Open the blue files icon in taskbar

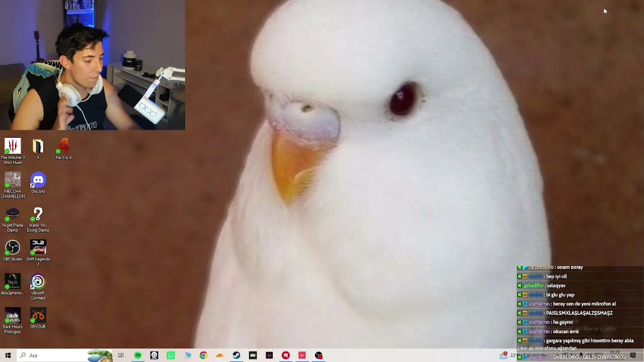[x=187, y=355]
